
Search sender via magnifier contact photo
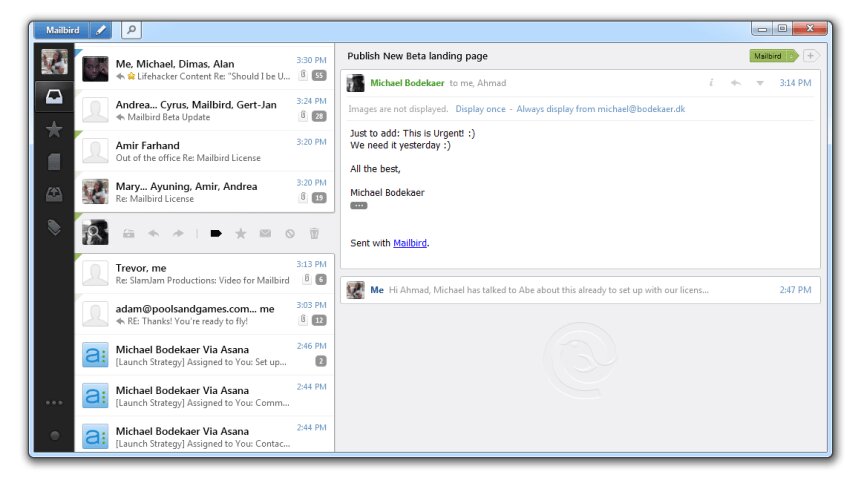click(x=95, y=233)
